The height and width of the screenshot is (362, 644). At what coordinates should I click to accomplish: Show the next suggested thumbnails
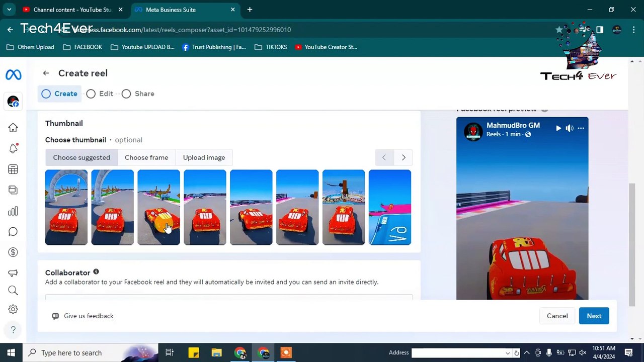pos(404,157)
